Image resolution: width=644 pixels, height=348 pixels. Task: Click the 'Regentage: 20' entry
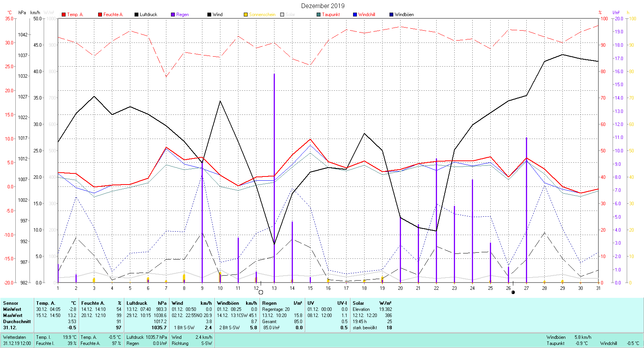(x=276, y=309)
